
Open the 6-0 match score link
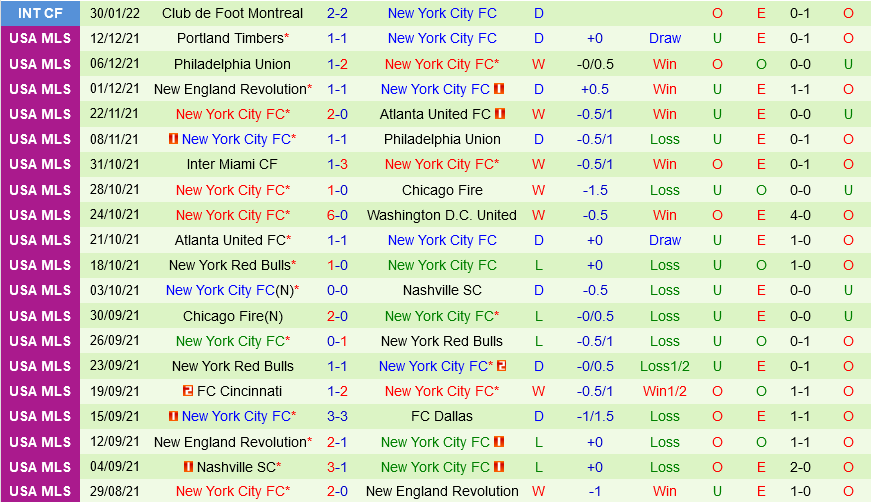click(x=337, y=215)
